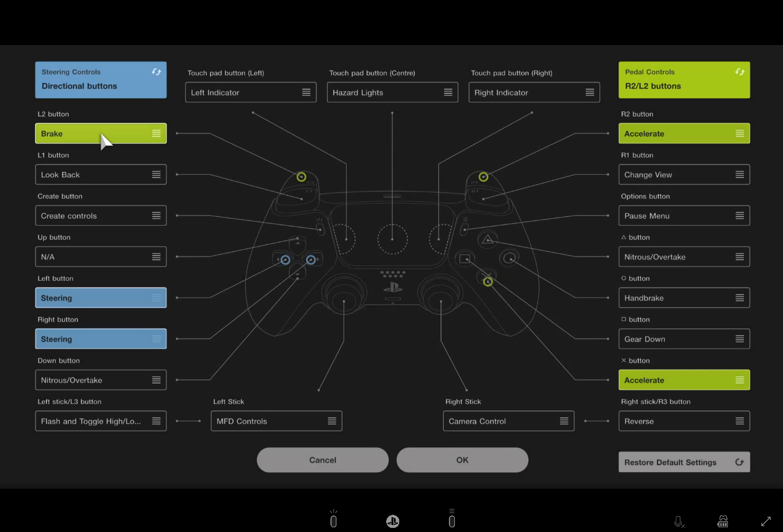Viewport: 783px width, 532px height.
Task: Click the Cancel button
Action: [323, 460]
